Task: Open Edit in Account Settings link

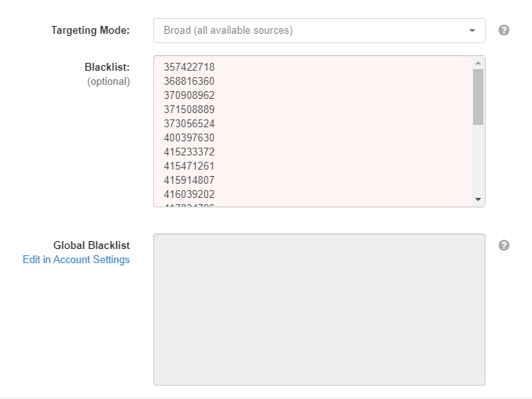Action: (x=76, y=260)
